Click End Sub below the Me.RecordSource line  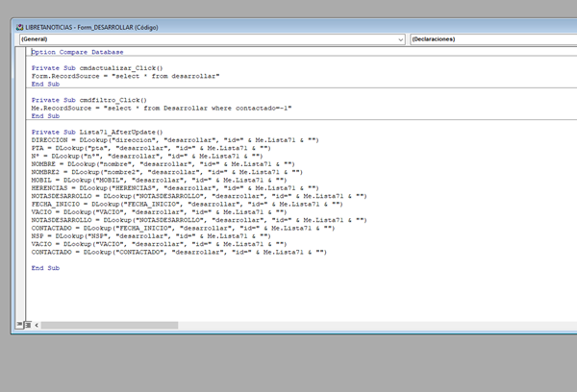[45, 116]
